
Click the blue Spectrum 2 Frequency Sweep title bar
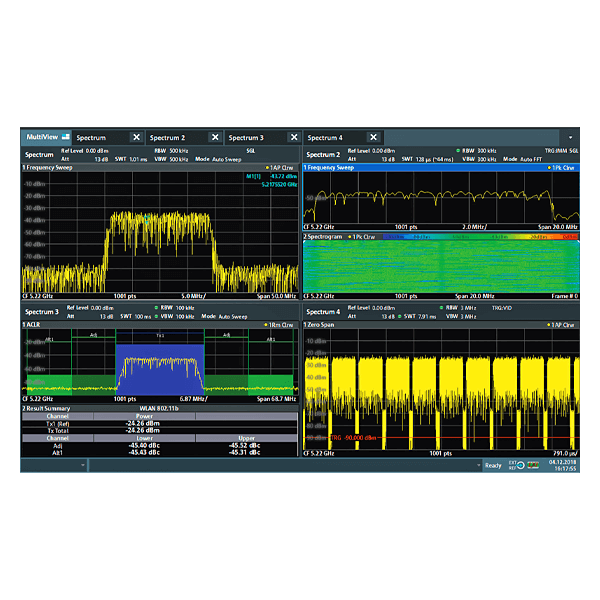pyautogui.click(x=441, y=168)
